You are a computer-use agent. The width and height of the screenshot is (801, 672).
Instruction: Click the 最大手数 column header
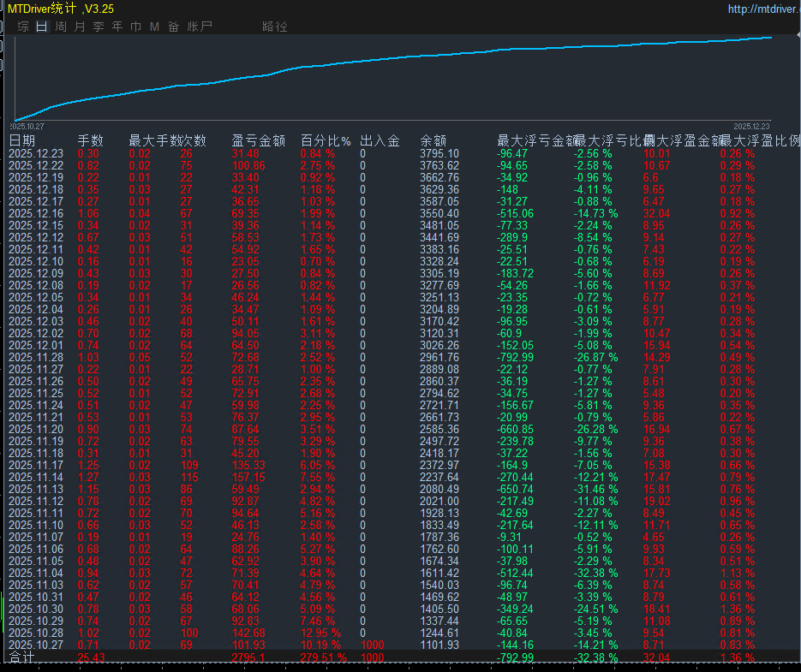tap(154, 140)
